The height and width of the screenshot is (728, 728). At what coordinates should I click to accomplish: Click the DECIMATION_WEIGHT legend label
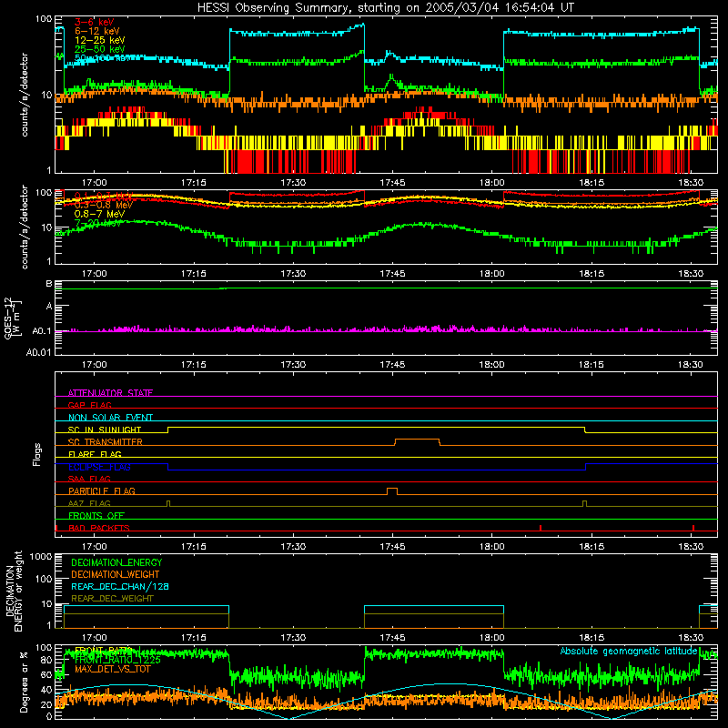click(116, 574)
